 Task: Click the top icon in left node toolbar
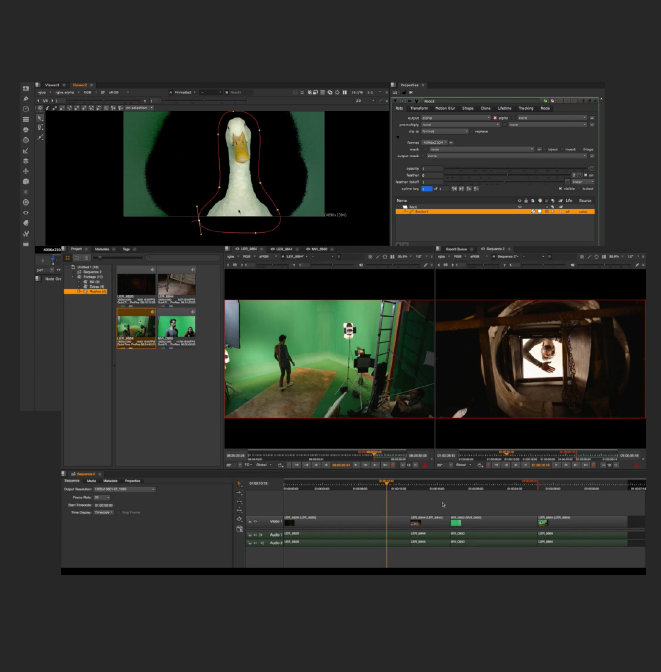26,89
